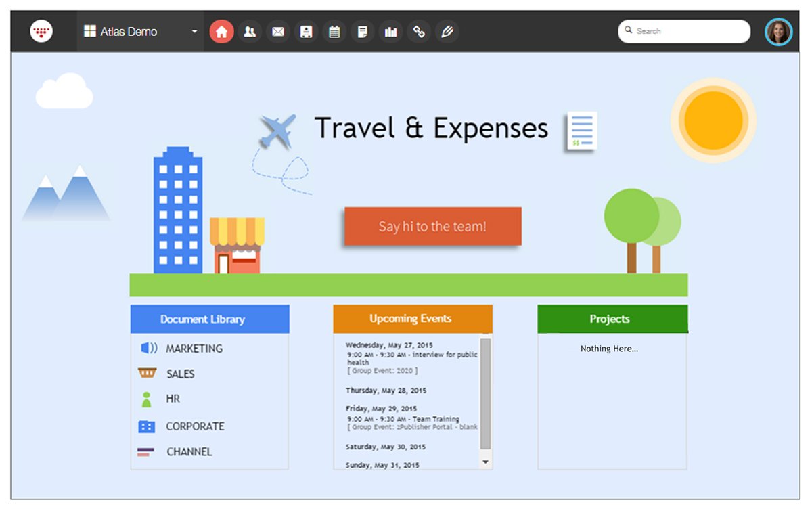The height and width of the screenshot is (513, 812).
Task: Click the waffle grid icon beside Atlas Demo
Action: (90, 30)
